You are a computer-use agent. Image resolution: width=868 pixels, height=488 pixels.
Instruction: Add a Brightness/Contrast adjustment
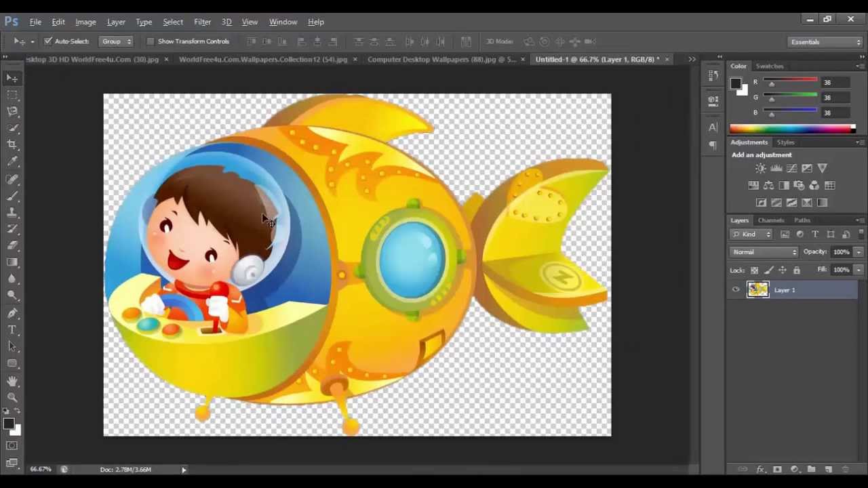point(761,168)
